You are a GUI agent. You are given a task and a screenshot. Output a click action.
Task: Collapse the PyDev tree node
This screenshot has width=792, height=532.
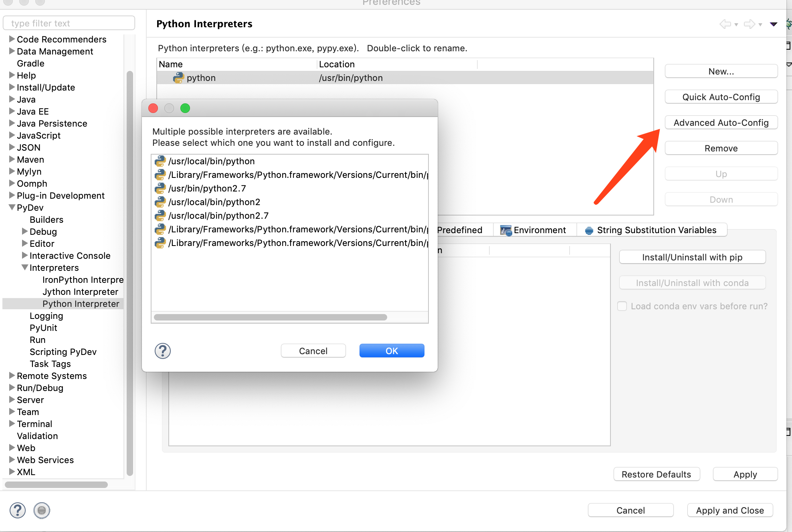coord(12,207)
